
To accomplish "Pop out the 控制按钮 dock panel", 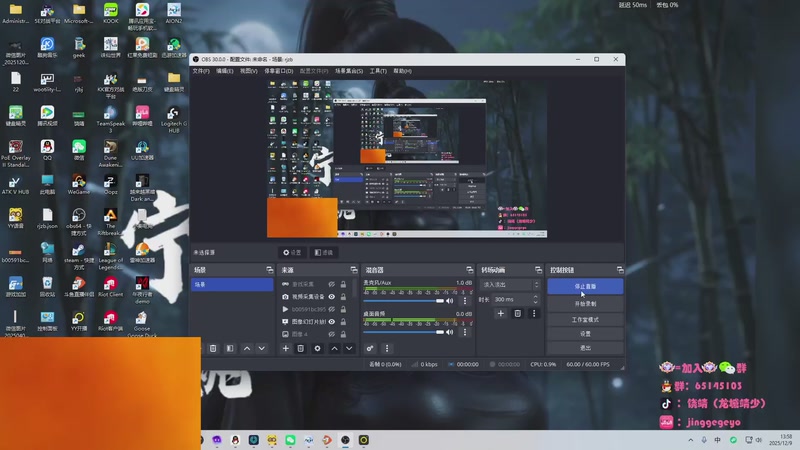I will coord(620,270).
